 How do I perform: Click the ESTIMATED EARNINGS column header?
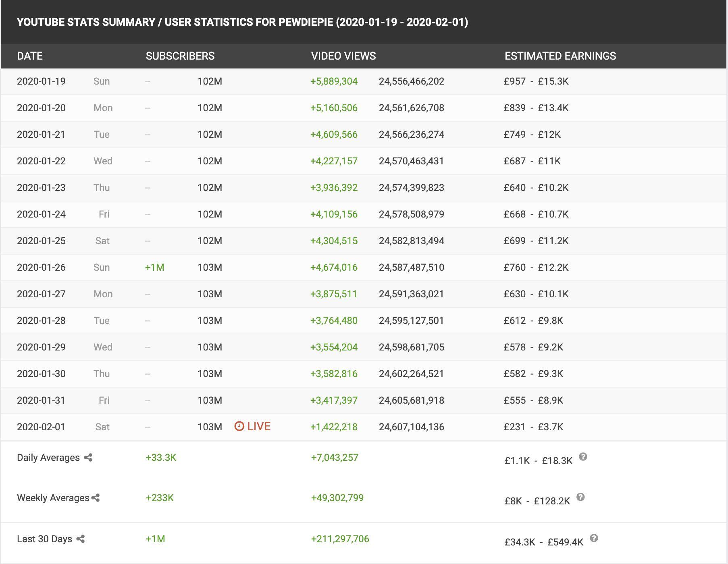click(560, 56)
